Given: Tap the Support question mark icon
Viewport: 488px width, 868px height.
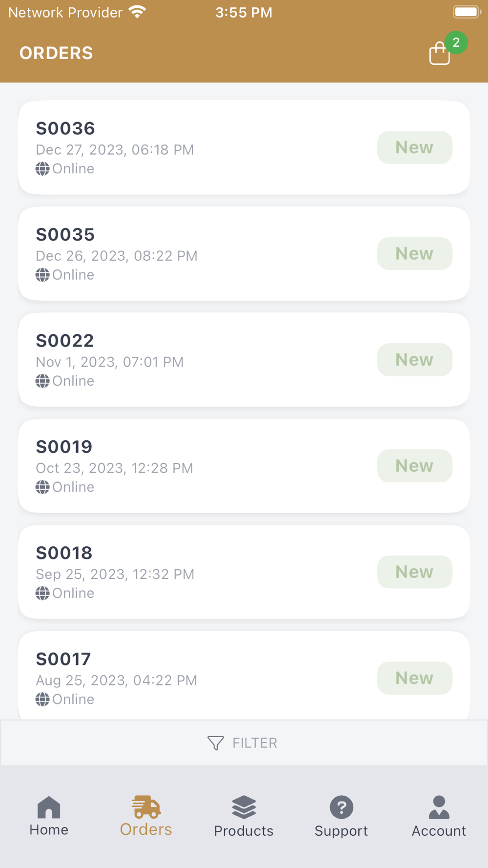Looking at the screenshot, I should pos(341,807).
